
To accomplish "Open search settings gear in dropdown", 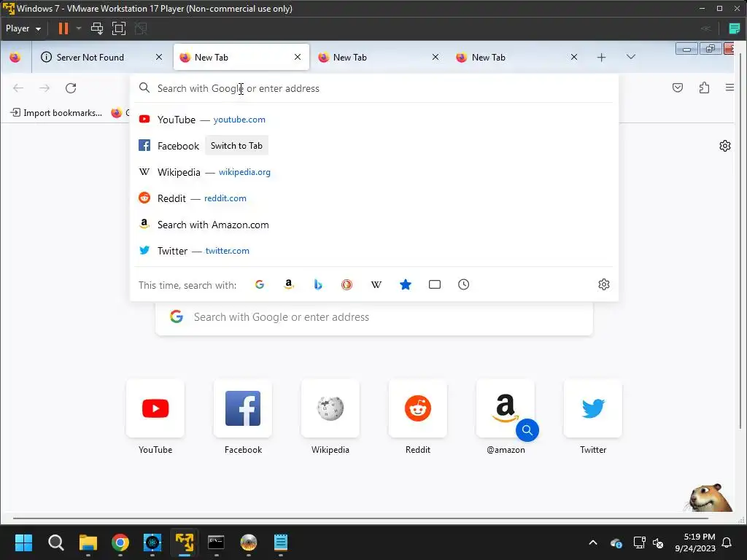I will 603,285.
